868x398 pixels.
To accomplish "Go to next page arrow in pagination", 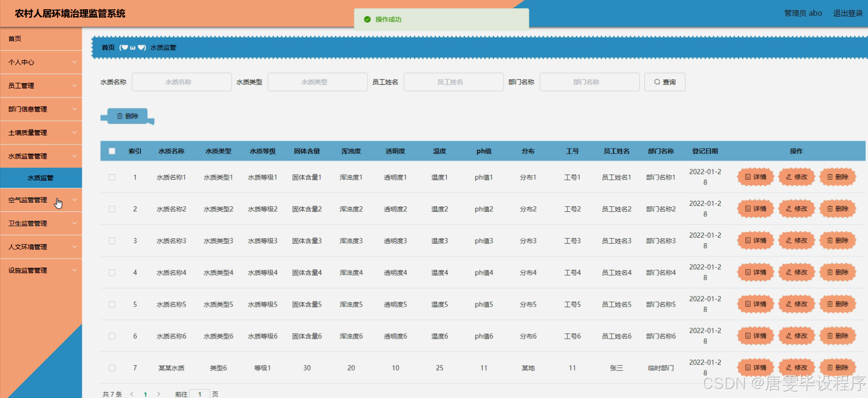I will pyautogui.click(x=159, y=394).
